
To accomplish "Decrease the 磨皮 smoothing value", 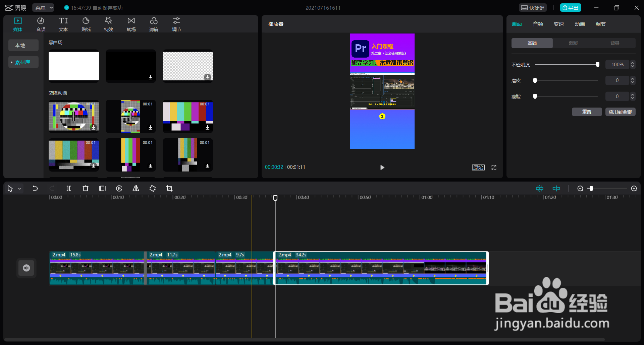I will point(633,82).
